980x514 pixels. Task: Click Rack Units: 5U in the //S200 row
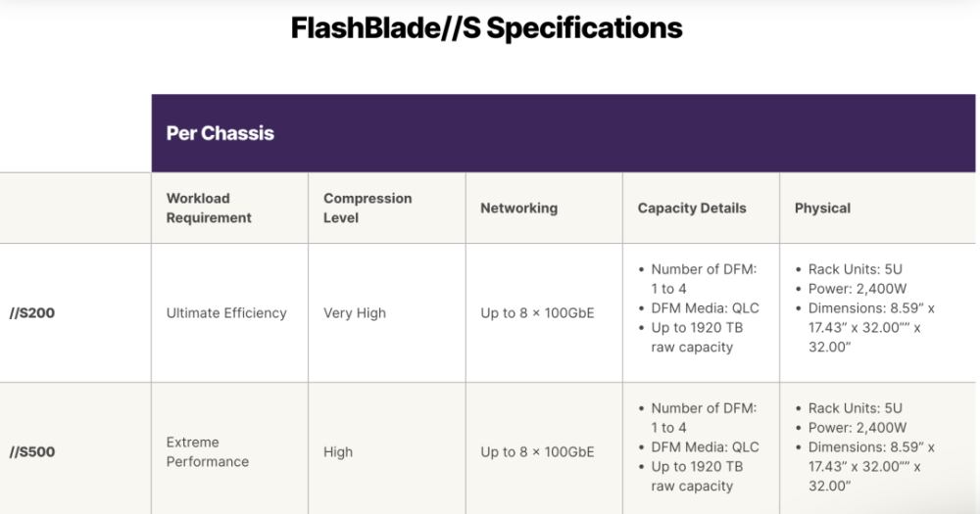(855, 268)
